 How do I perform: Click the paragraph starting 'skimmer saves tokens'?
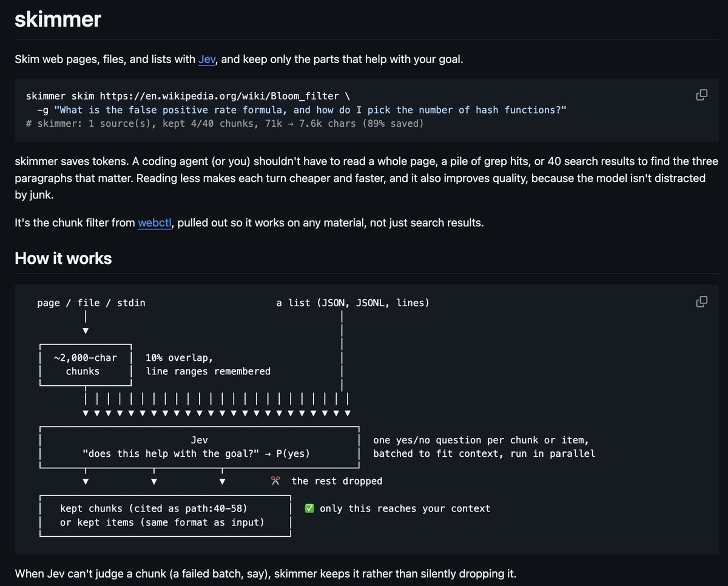[366, 178]
